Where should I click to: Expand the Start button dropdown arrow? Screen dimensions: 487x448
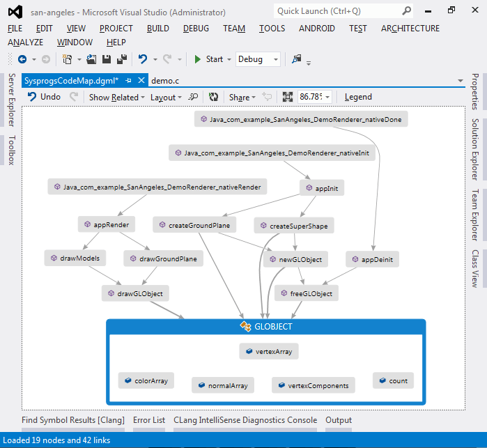(x=229, y=59)
